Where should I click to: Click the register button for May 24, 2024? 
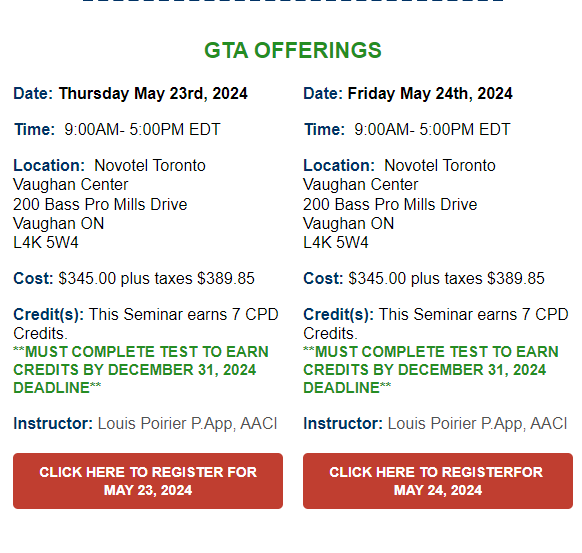click(438, 481)
